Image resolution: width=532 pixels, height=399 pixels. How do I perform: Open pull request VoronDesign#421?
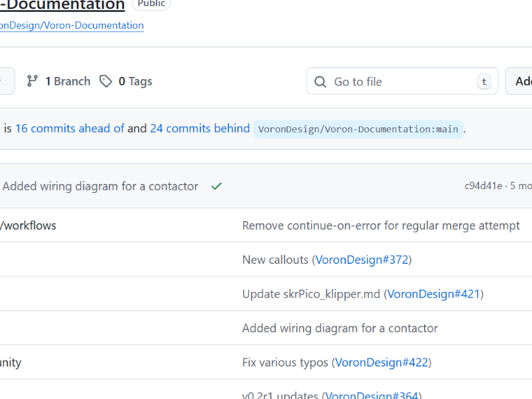pyautogui.click(x=434, y=294)
